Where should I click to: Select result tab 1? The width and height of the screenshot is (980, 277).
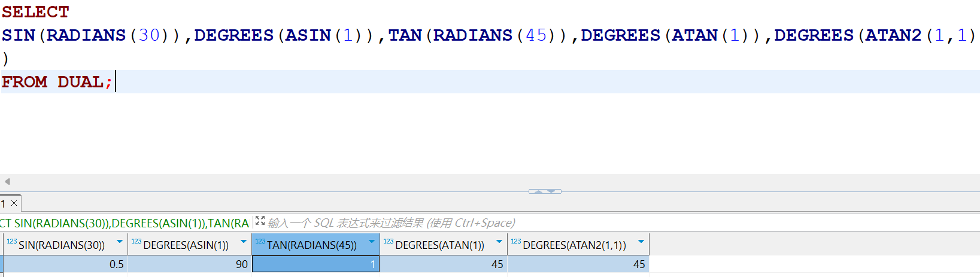pos(4,204)
